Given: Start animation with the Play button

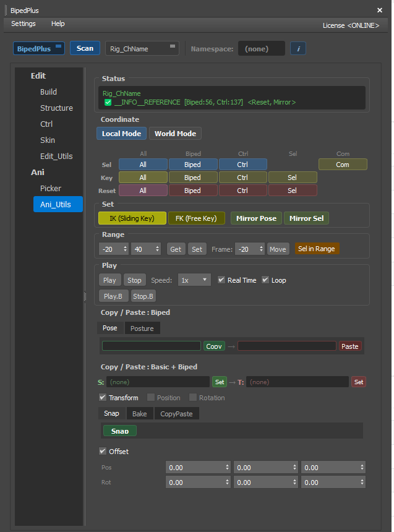Looking at the screenshot, I should pyautogui.click(x=109, y=280).
